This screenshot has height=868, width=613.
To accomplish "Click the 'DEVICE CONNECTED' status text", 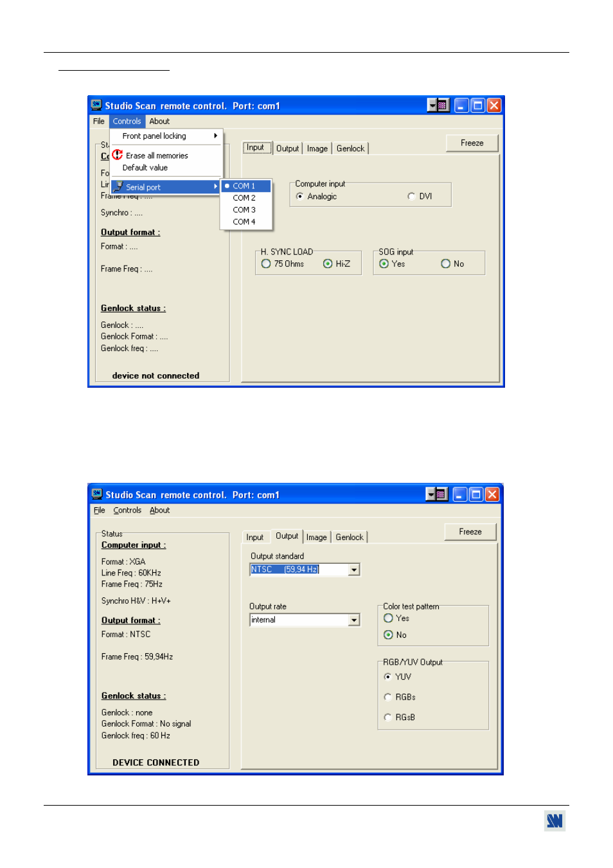I will 156,763.
